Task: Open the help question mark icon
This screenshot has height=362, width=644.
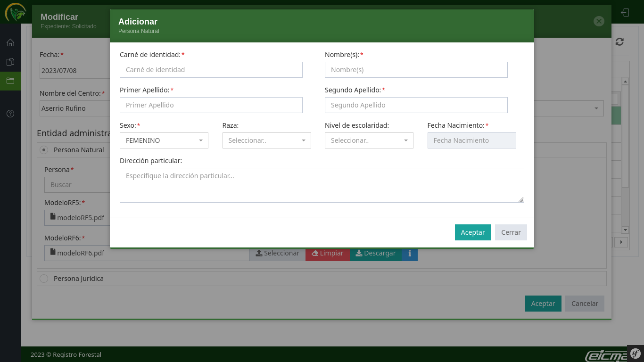Action: (10, 114)
